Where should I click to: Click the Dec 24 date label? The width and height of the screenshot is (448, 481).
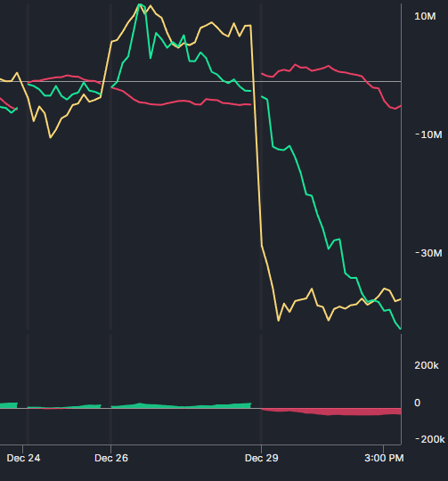tap(23, 458)
